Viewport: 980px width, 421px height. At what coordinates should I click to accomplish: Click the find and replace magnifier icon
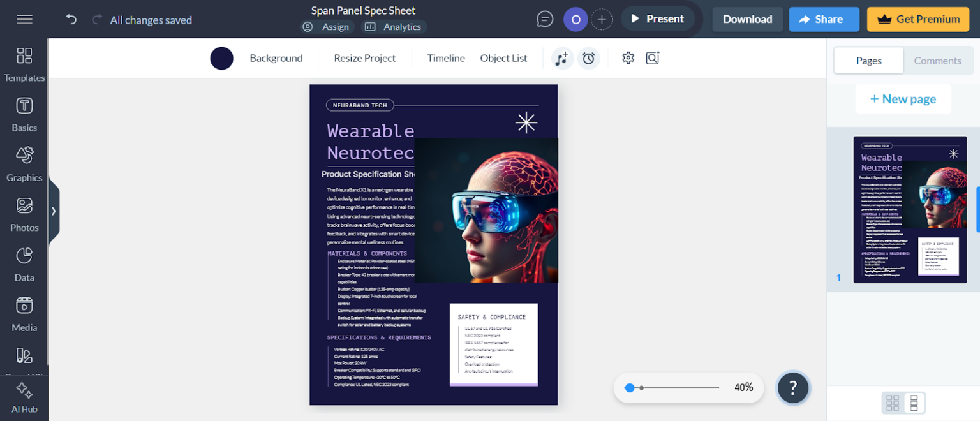point(652,57)
